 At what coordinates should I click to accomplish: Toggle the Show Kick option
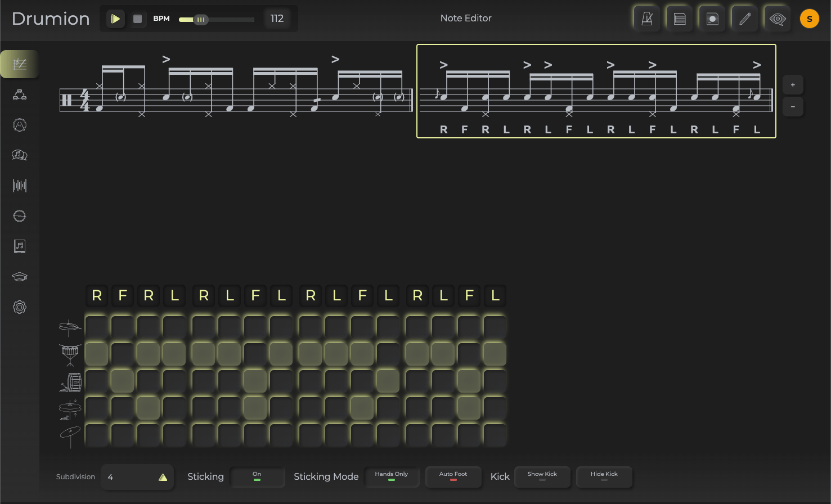coord(542,477)
